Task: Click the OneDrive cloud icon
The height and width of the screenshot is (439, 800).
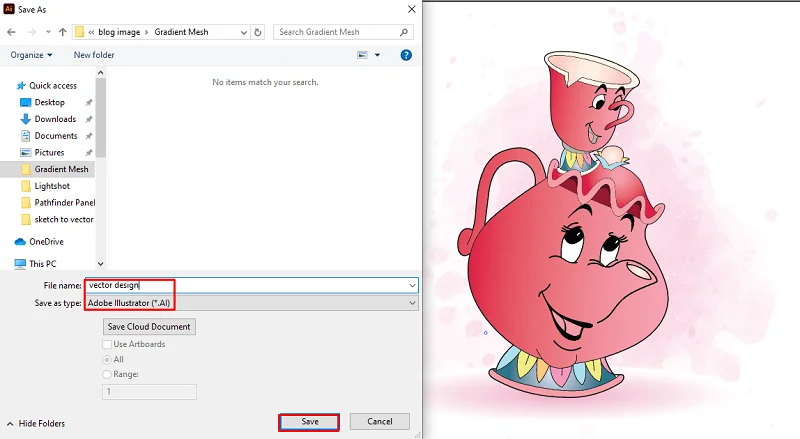Action: (x=20, y=241)
